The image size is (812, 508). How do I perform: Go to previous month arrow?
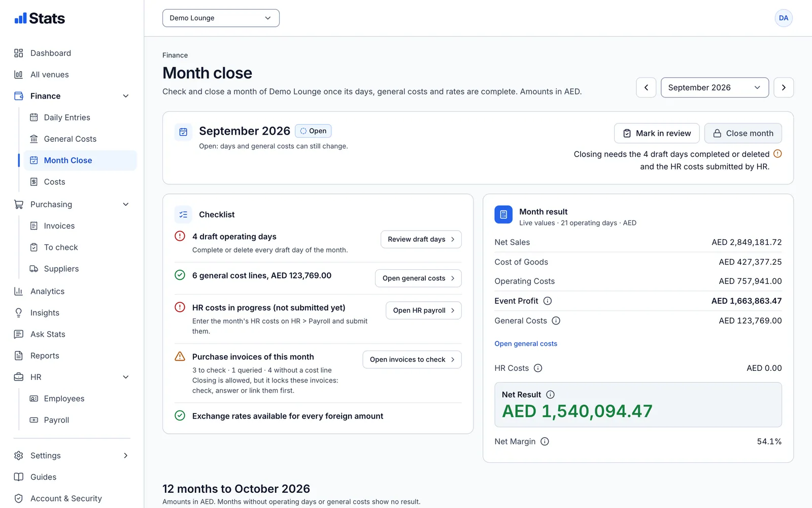point(646,87)
